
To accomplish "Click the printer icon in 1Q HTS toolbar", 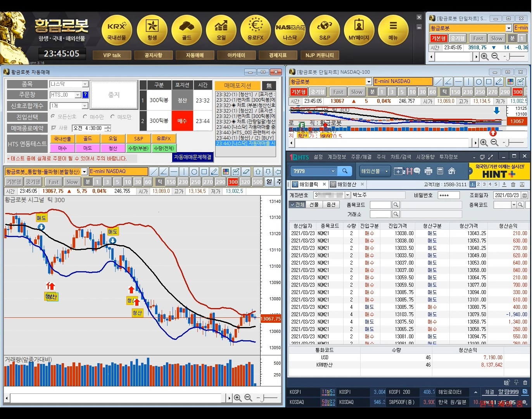I will (428, 171).
